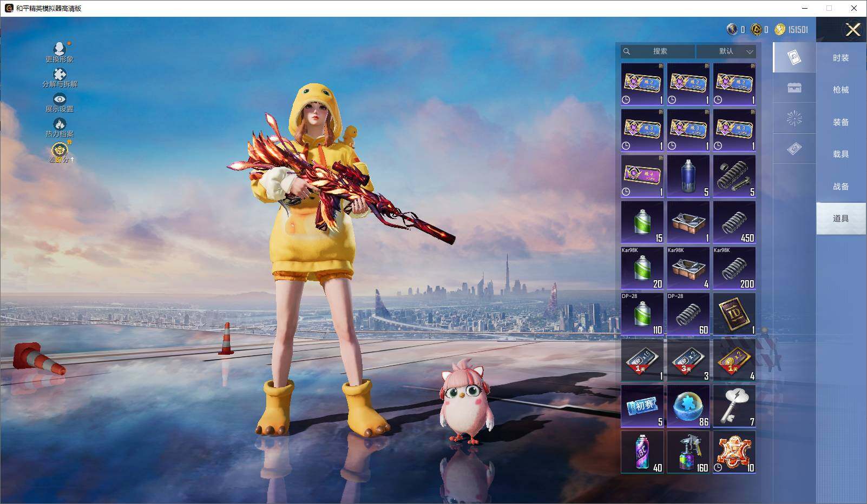Select the Kar98K crate item

tap(688, 268)
